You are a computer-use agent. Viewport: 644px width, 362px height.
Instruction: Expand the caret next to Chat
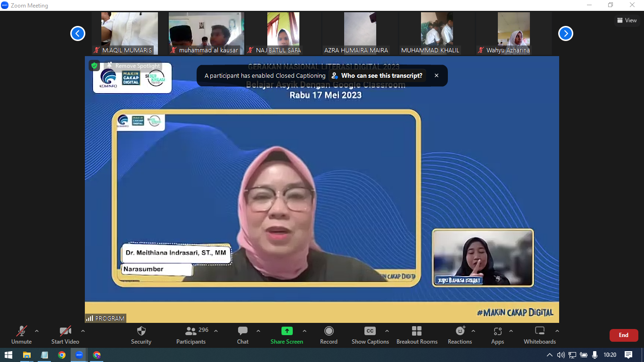[x=258, y=331]
